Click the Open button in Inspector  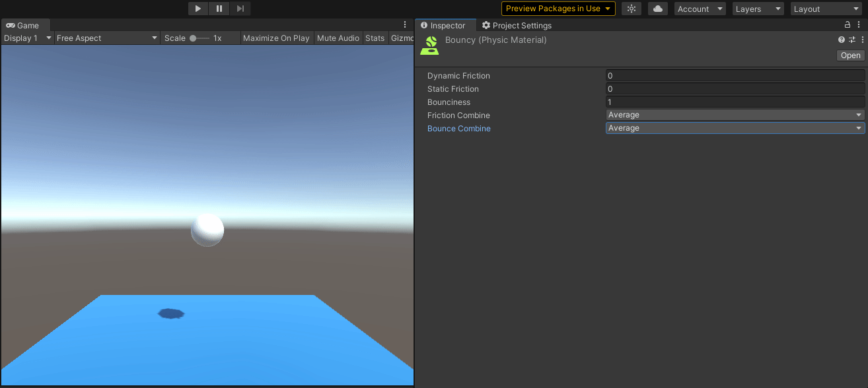click(850, 55)
